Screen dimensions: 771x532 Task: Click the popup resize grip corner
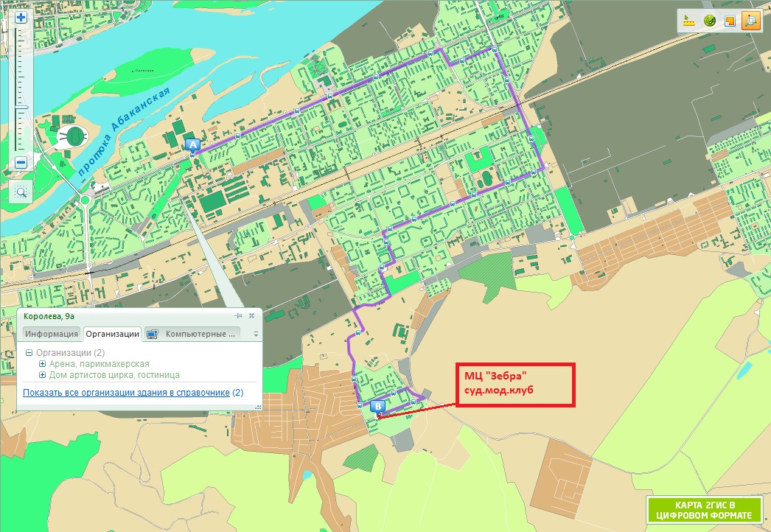[258, 407]
